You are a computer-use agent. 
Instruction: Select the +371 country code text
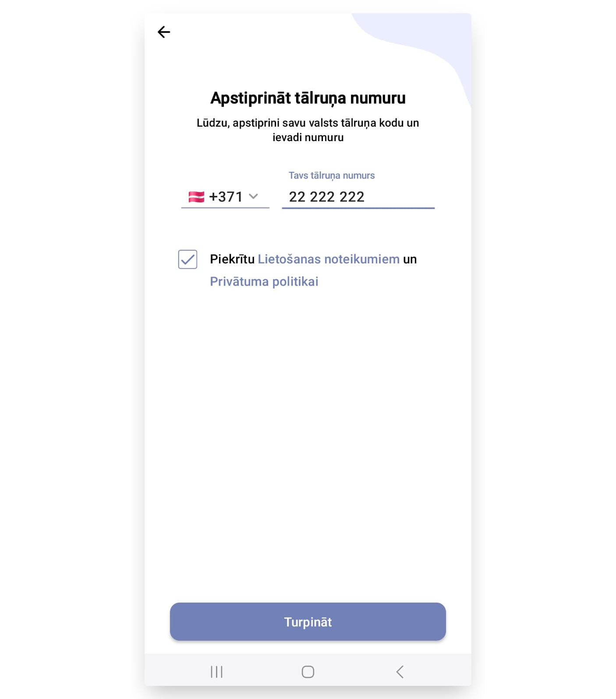[x=226, y=197]
